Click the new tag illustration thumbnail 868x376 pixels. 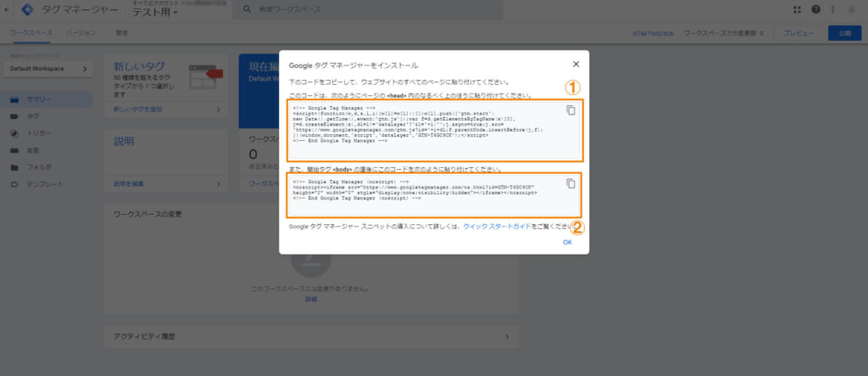pyautogui.click(x=205, y=76)
